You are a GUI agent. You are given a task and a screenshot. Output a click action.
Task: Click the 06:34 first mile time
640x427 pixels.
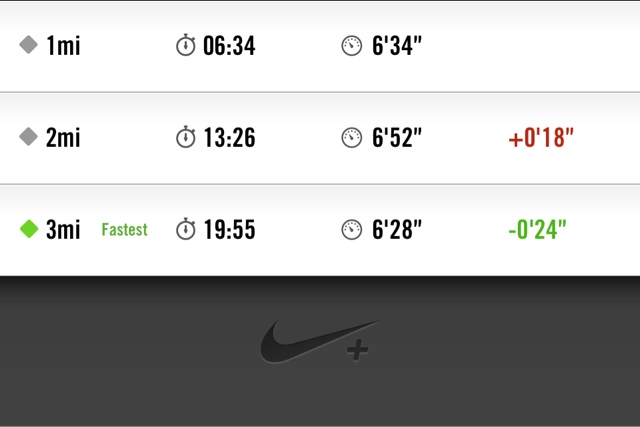click(229, 45)
